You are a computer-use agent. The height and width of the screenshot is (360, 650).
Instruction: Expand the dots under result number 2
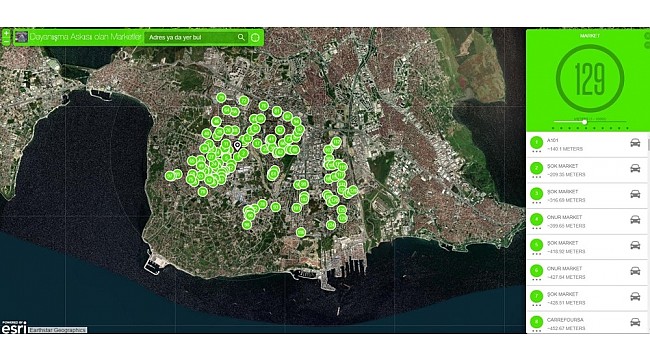(x=536, y=177)
